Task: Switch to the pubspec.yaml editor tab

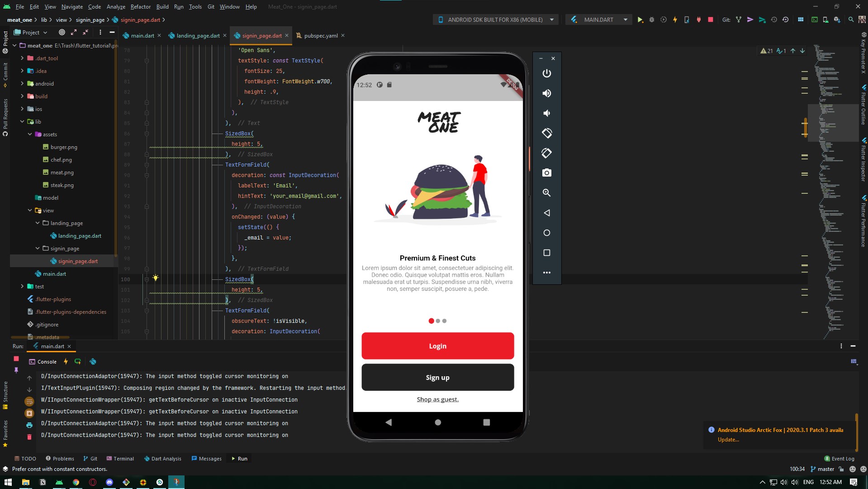Action: click(320, 35)
